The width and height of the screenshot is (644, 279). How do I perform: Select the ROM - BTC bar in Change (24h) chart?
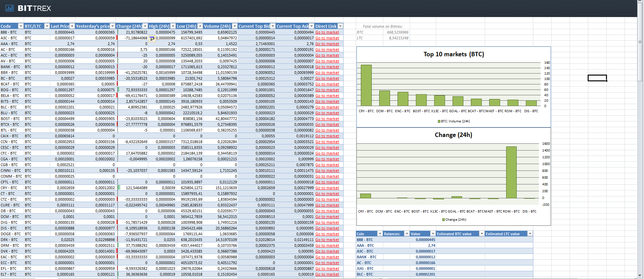pos(511,172)
